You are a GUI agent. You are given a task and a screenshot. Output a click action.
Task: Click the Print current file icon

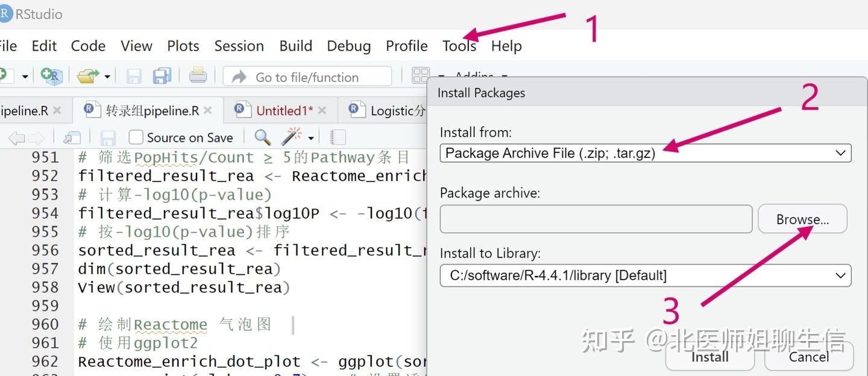(198, 76)
